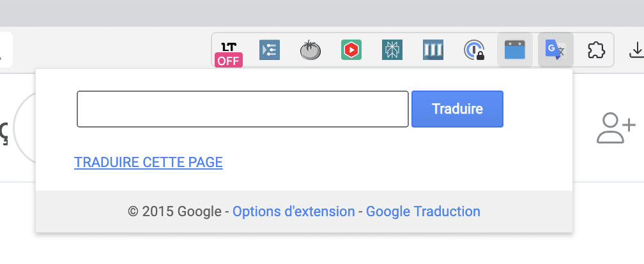Open the browser downloads arrow icon
The height and width of the screenshot is (264, 644).
[x=636, y=50]
